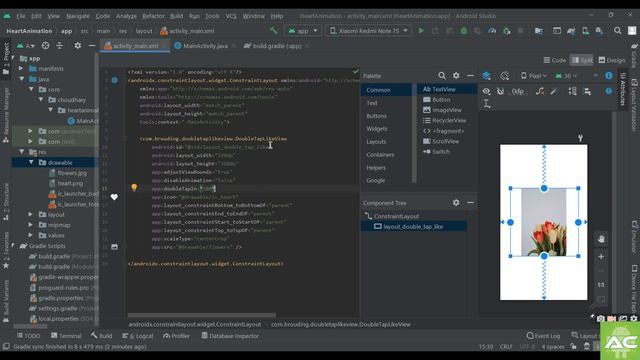Open the Profiler tool window

pos(176,336)
